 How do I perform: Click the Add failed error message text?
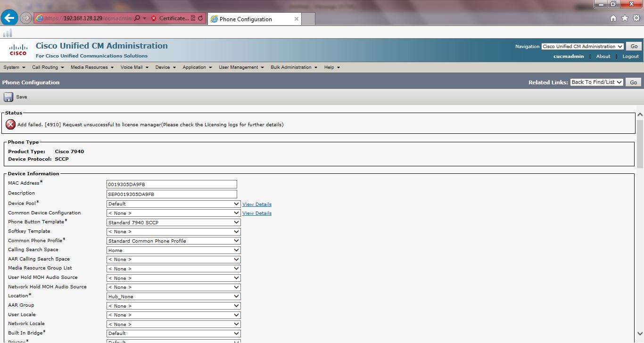(150, 125)
